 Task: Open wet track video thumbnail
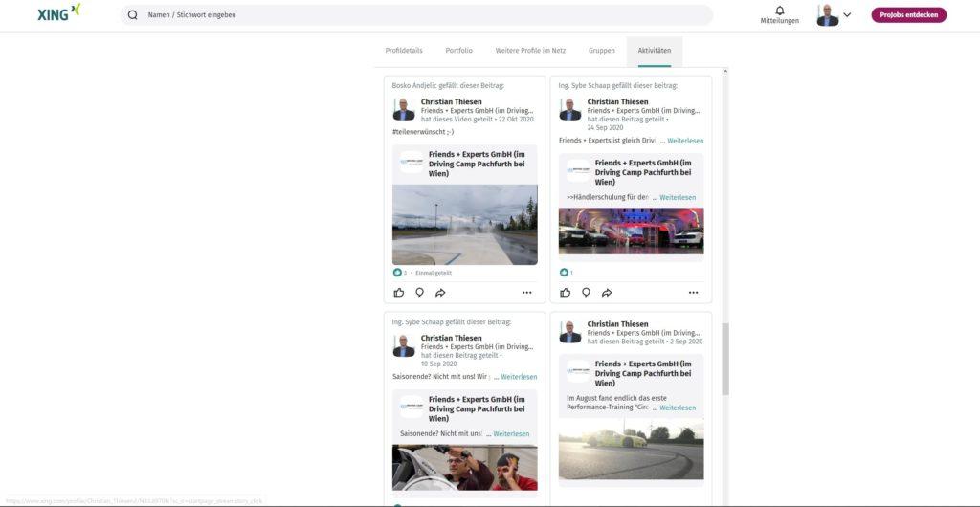coord(464,225)
